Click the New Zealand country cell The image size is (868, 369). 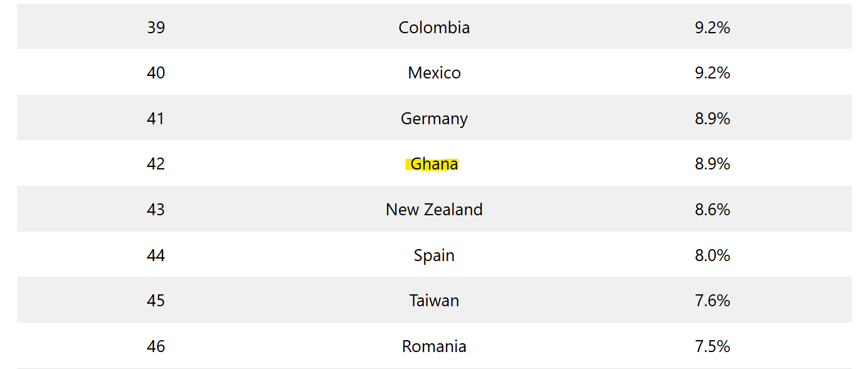434,210
